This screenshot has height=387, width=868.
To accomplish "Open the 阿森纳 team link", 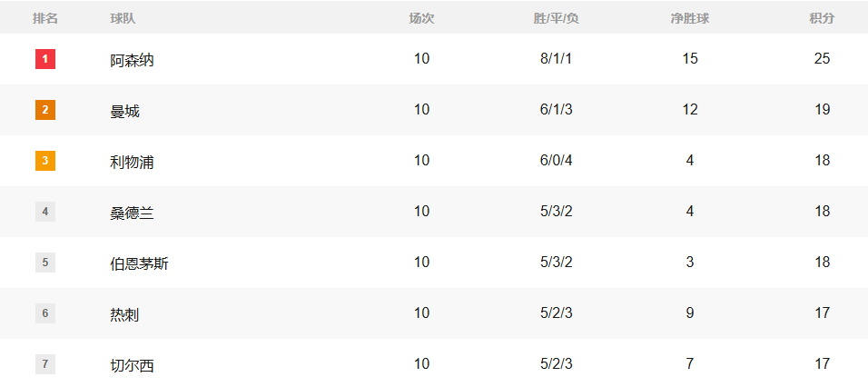I will (132, 60).
